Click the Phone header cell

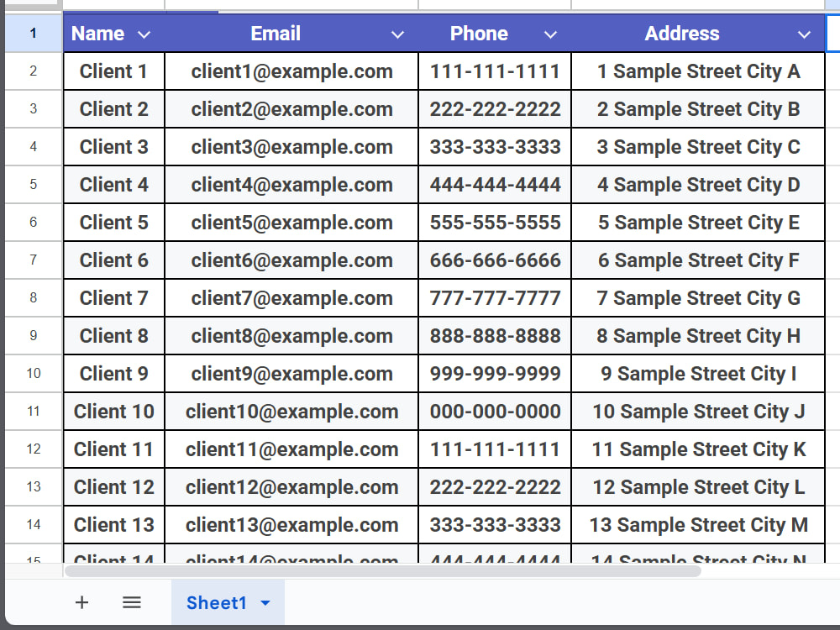[x=495, y=34]
